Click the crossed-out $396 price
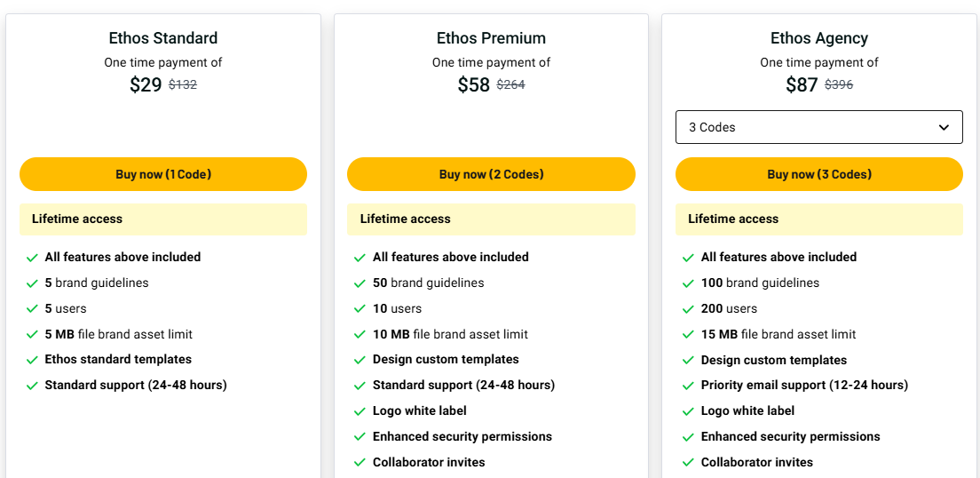 [839, 85]
